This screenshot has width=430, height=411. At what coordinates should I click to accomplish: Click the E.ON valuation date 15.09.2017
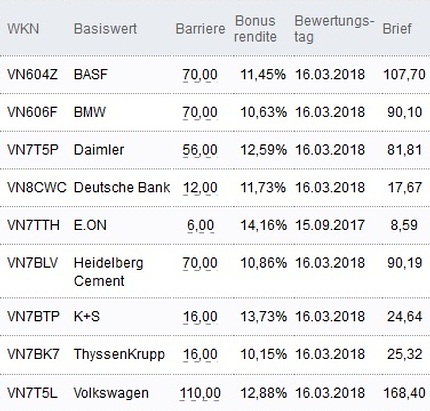point(330,225)
